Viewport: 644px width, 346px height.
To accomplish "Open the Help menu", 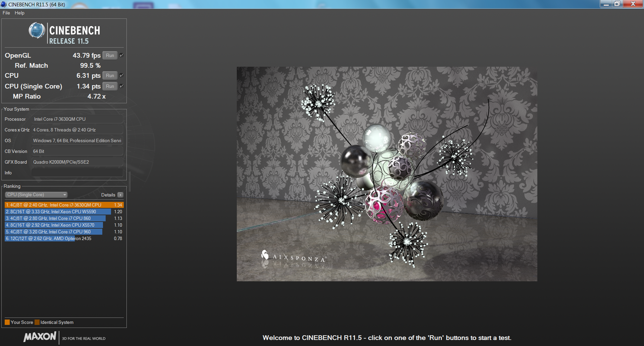I will (19, 13).
